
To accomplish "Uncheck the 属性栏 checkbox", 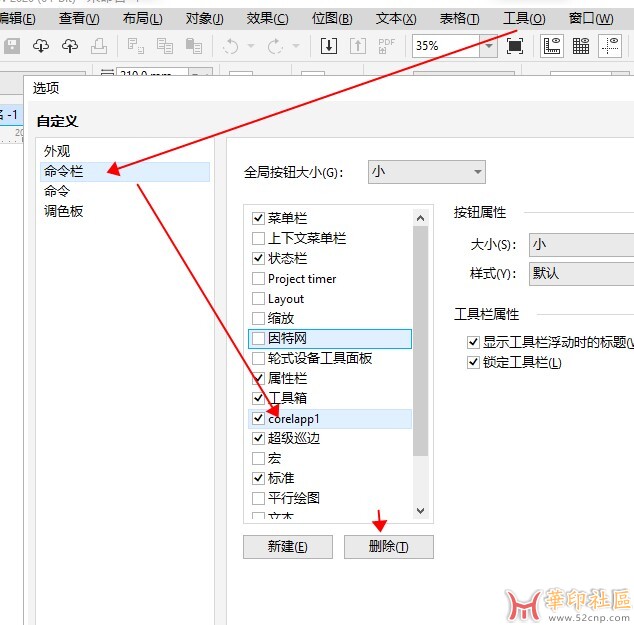I will 258,378.
